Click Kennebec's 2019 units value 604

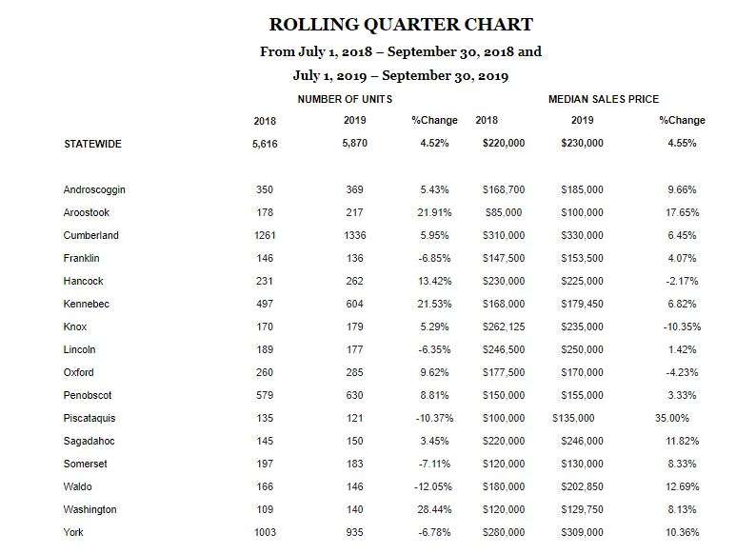coord(354,304)
